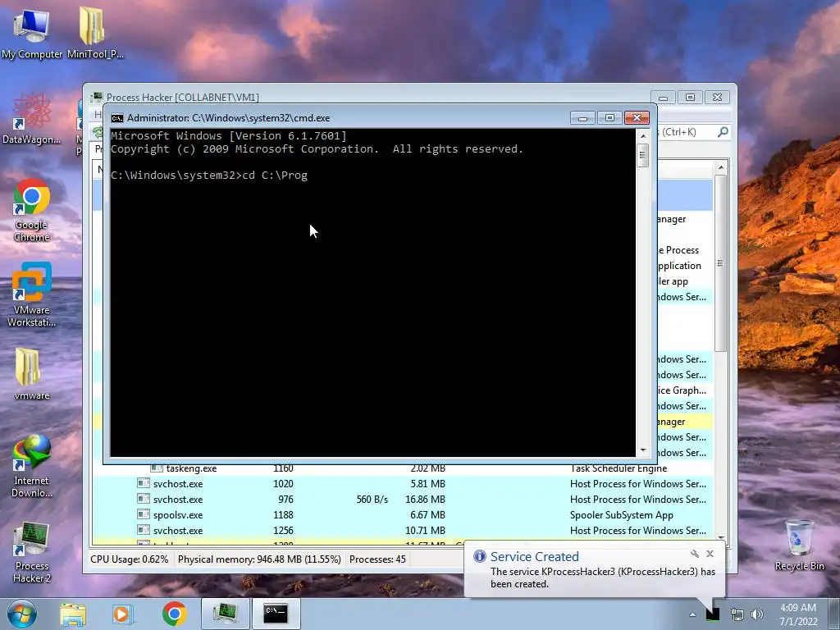The height and width of the screenshot is (630, 840).
Task: Open the clock showing 4:09 AM
Action: pos(798,614)
